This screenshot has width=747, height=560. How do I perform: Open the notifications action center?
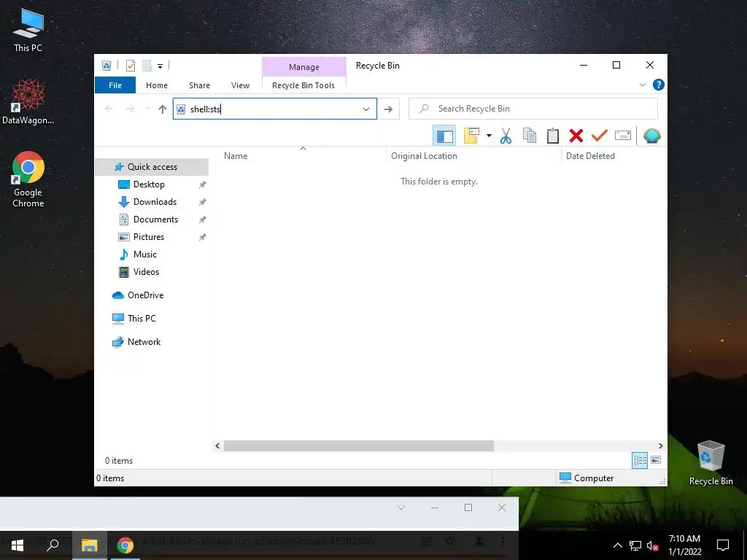(723, 545)
